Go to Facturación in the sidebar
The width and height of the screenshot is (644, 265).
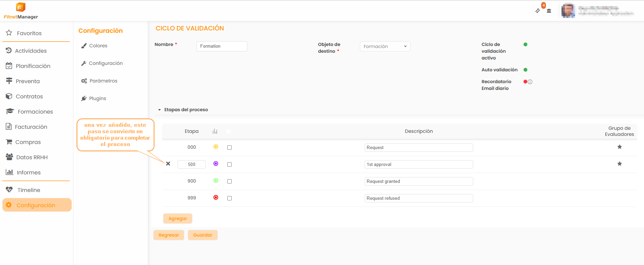[31, 127]
